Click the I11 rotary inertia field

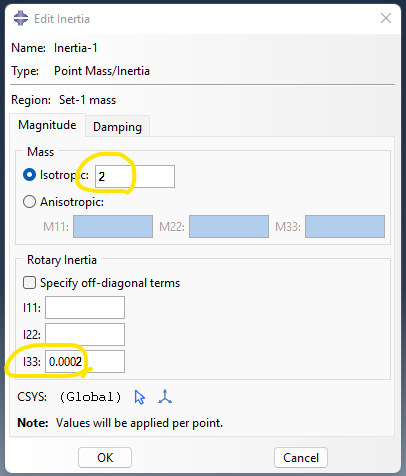85,307
